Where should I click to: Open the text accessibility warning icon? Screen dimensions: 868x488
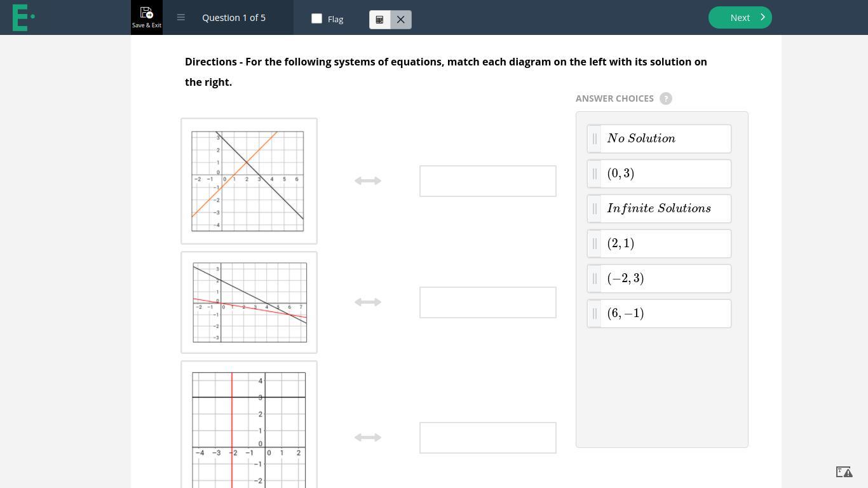[844, 471]
